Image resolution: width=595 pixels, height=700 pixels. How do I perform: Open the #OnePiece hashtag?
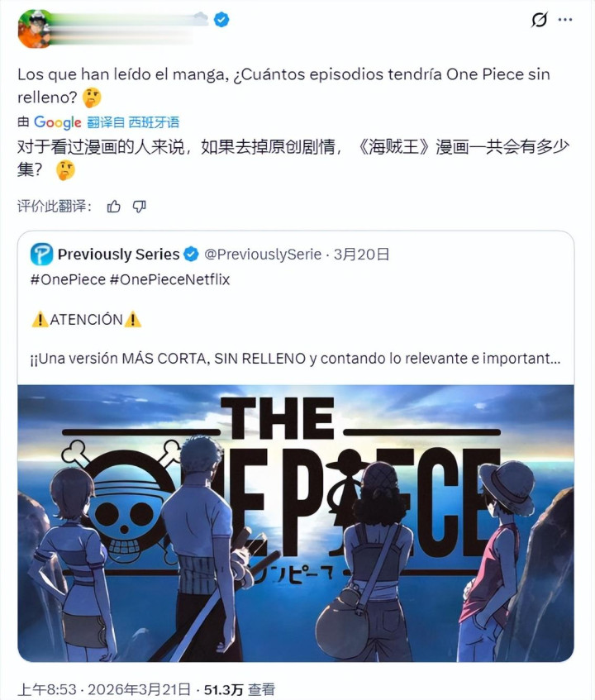tap(68, 279)
